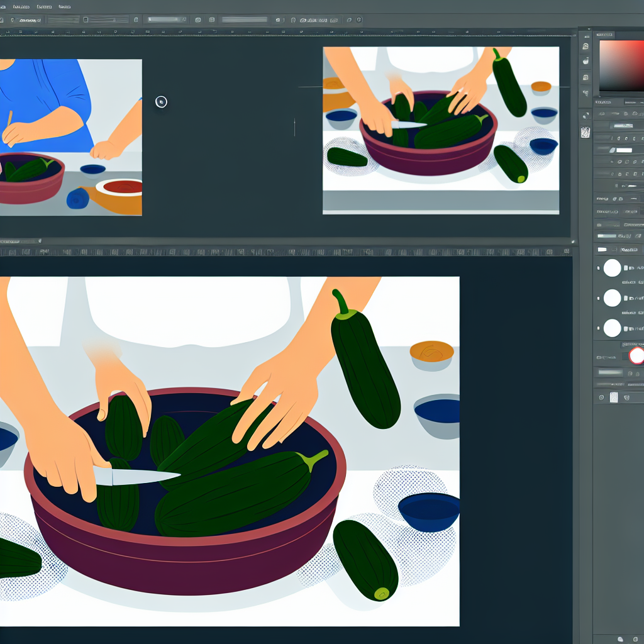
Task: Click the small round icon at panel bottom left
Action: pos(601,397)
